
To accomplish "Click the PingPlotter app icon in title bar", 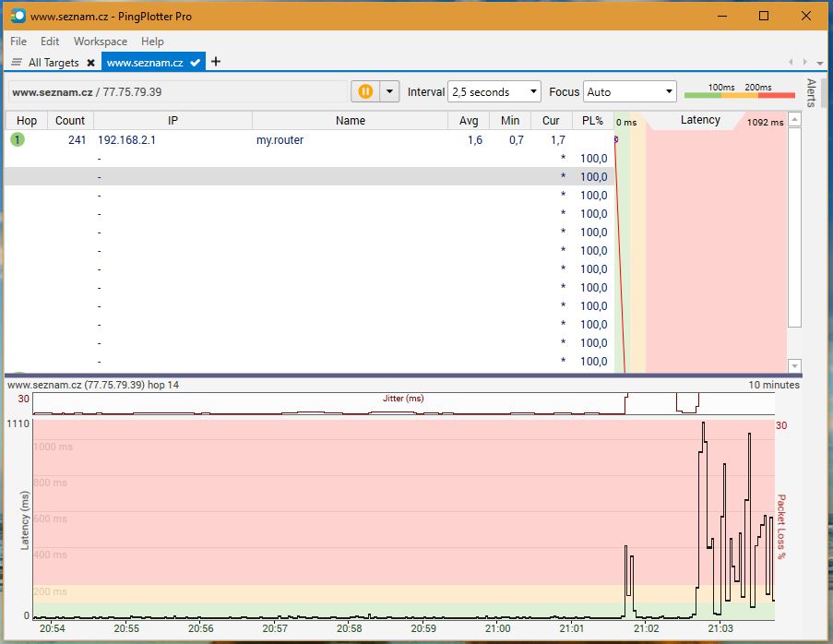I will point(17,16).
